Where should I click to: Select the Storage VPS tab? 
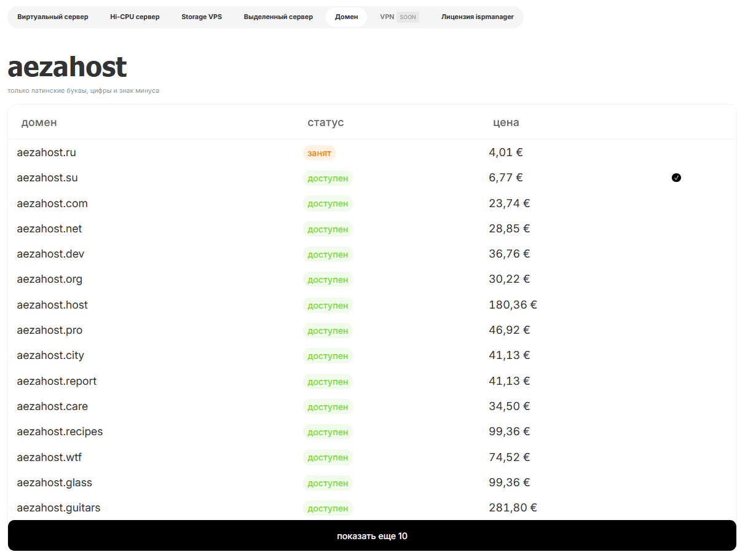(202, 17)
